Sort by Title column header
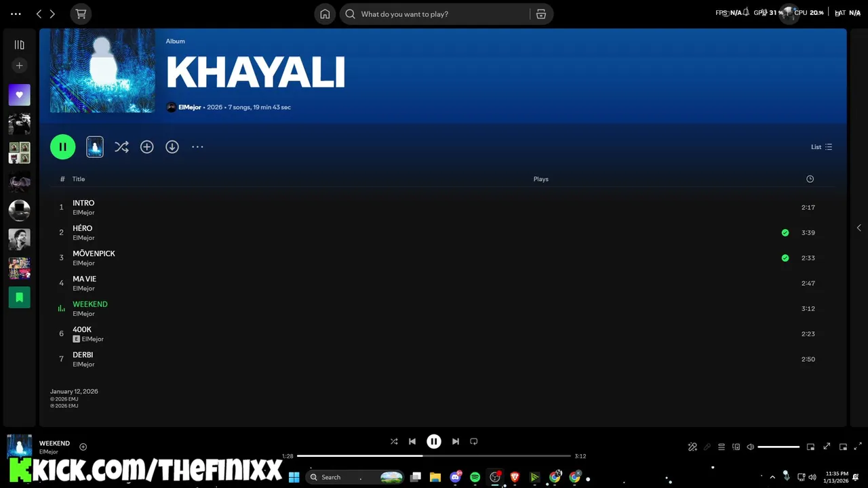Screen dimensions: 868x488 point(79,179)
